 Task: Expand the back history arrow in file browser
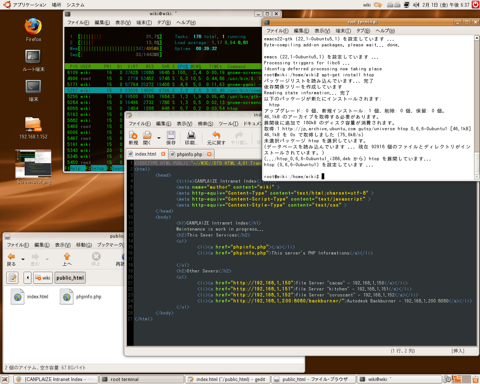pos(23,259)
